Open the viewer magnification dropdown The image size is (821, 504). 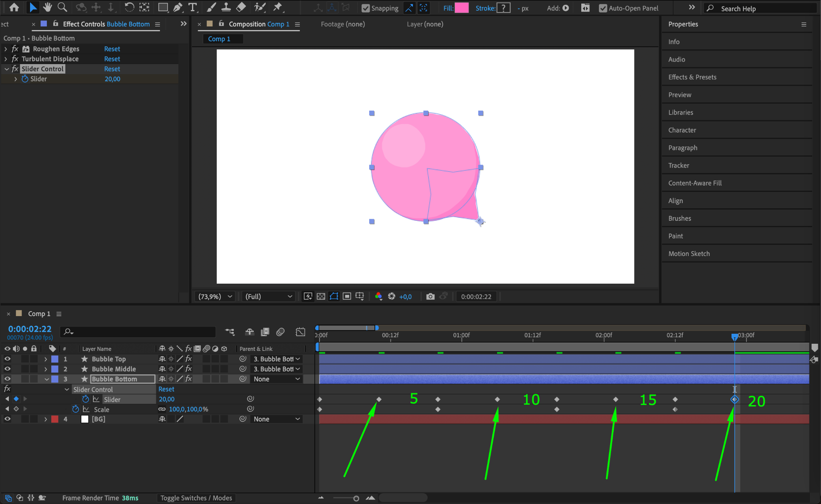pos(215,296)
